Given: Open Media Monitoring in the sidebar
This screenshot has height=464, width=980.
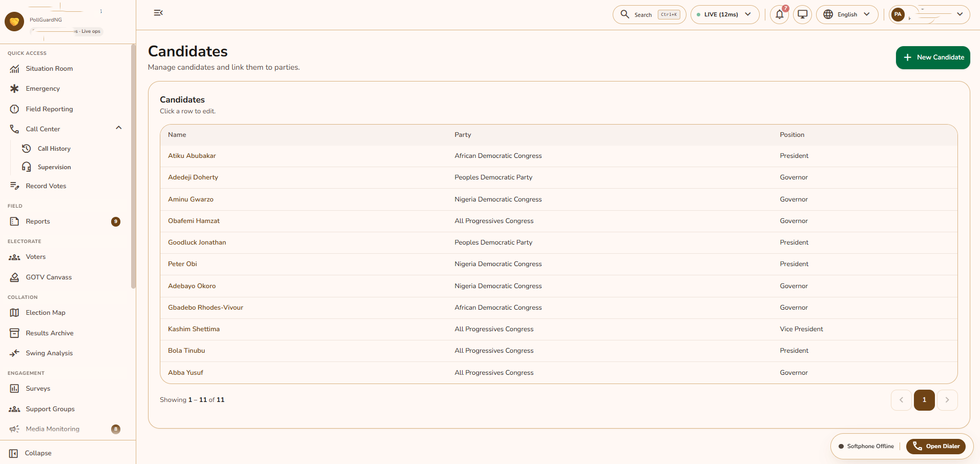Looking at the screenshot, I should tap(65, 429).
